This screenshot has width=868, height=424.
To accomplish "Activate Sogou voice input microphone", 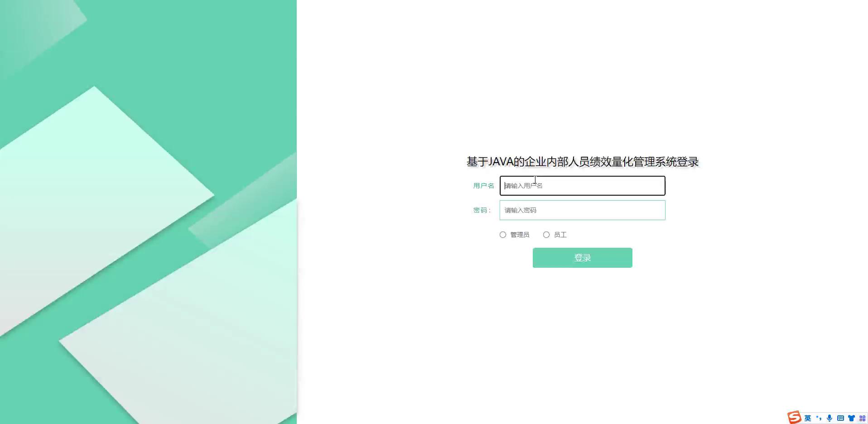I will [829, 418].
